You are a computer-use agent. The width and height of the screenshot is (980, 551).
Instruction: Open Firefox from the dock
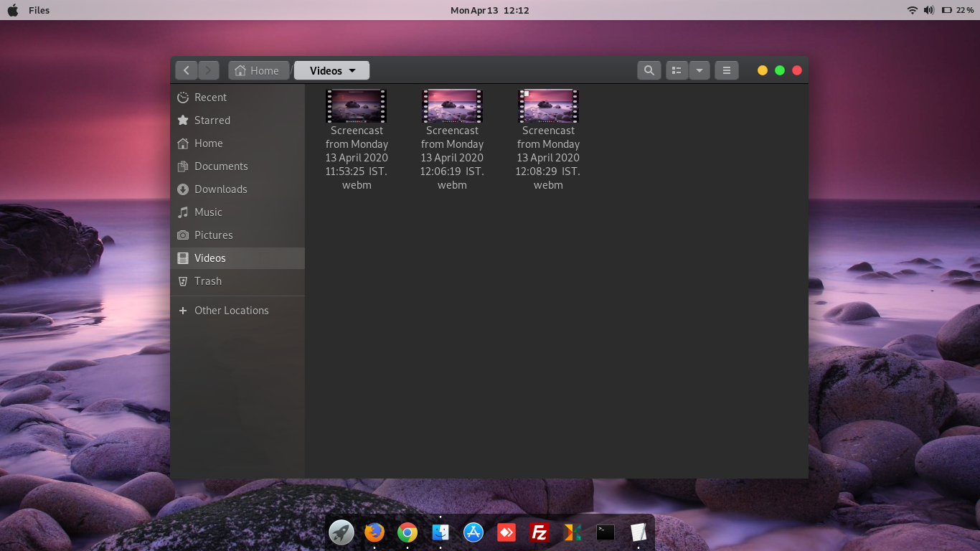point(374,532)
